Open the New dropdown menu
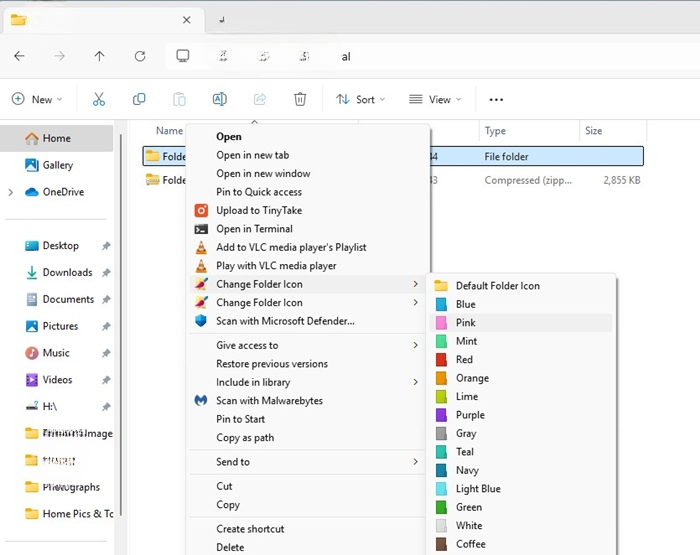The image size is (700, 555). (x=37, y=99)
